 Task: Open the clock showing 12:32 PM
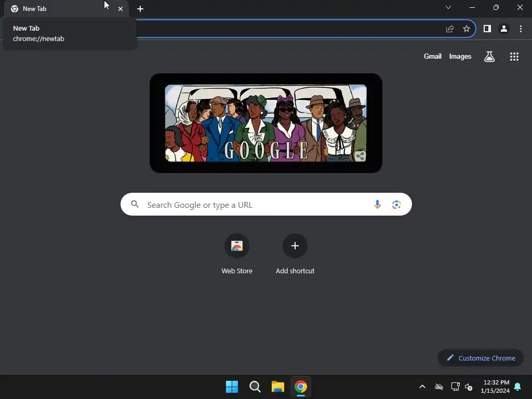495,387
